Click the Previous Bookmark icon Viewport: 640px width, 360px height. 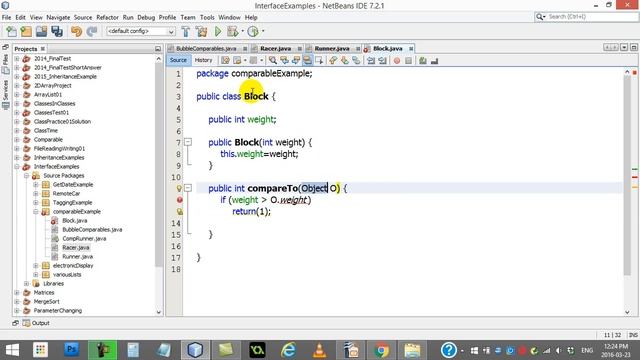click(x=333, y=60)
